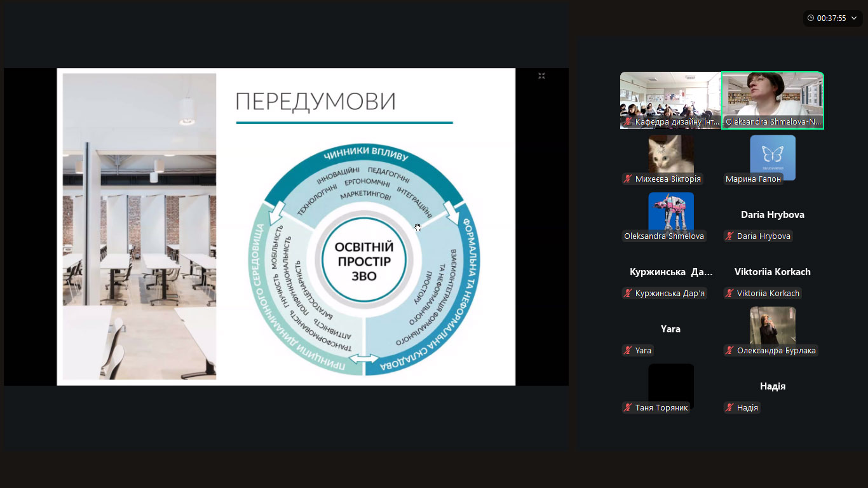
Task: Click muted mic icon beside Таня Торяник
Action: coord(628,408)
